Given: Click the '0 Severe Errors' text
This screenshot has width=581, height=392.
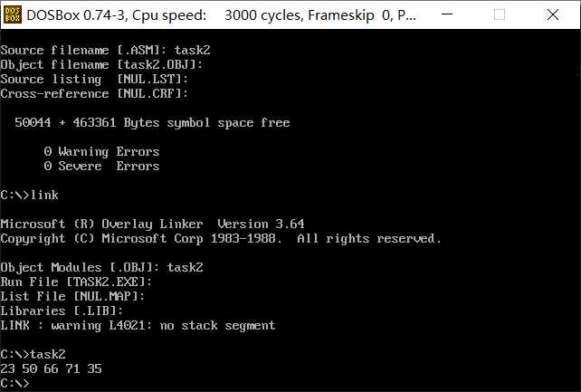Looking at the screenshot, I should (x=101, y=166).
